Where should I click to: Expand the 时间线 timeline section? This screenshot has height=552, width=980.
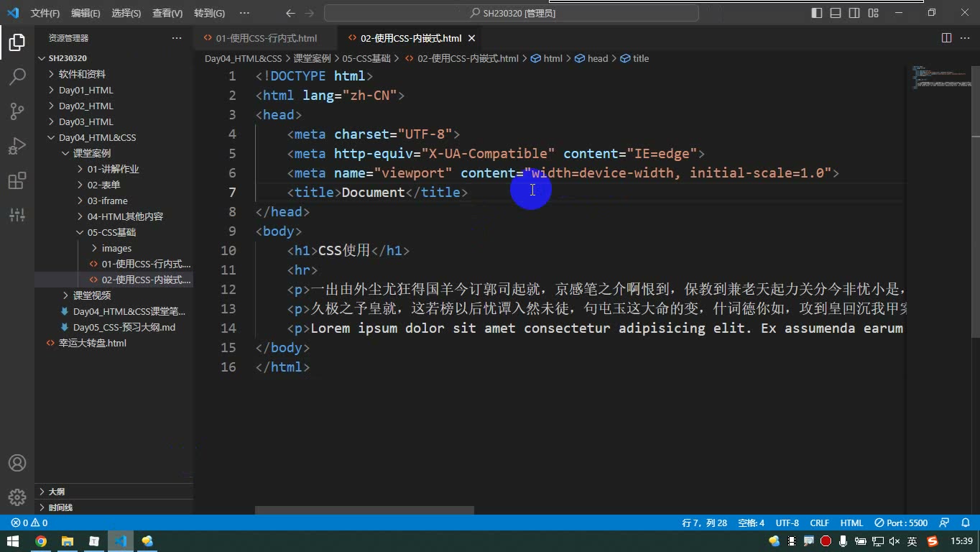click(x=114, y=507)
